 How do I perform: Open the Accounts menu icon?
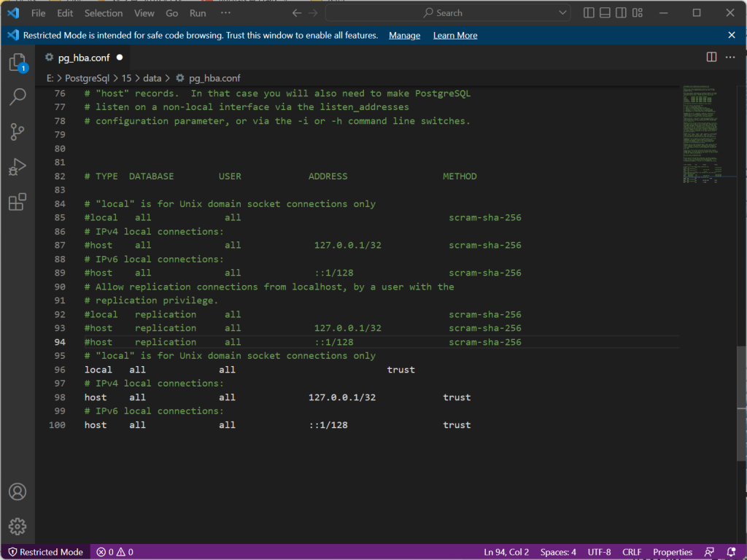(x=18, y=491)
